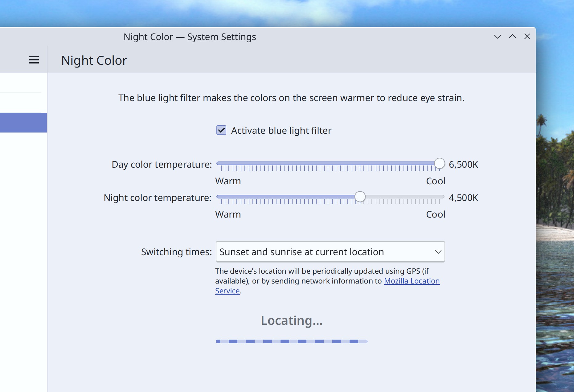Click the blue light filter description text
This screenshot has height=392, width=574.
291,98
